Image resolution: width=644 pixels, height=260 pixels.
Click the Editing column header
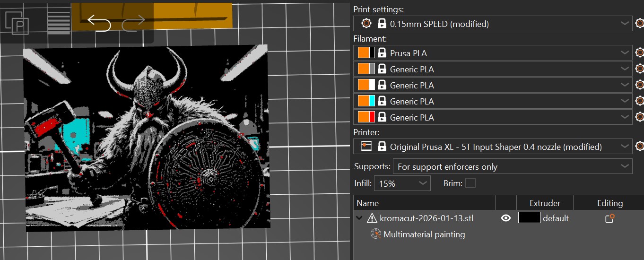pyautogui.click(x=610, y=203)
